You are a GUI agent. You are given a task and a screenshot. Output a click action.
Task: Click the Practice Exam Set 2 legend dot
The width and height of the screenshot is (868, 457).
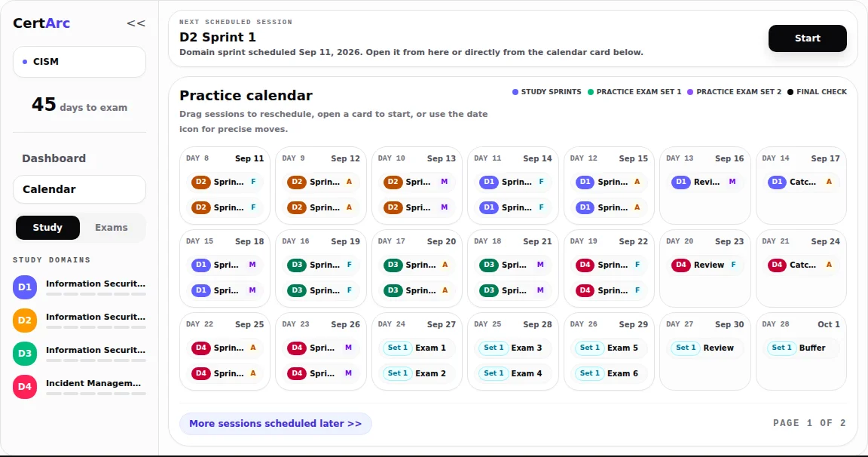pos(689,92)
